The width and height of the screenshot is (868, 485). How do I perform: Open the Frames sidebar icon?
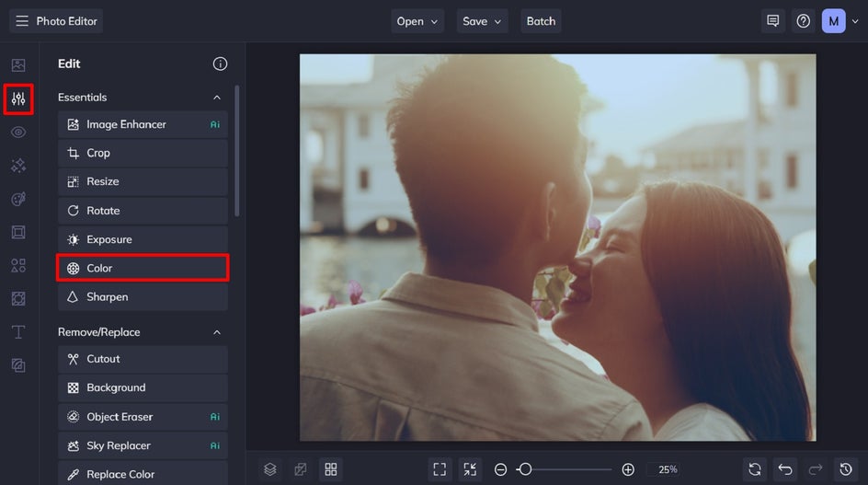point(18,232)
